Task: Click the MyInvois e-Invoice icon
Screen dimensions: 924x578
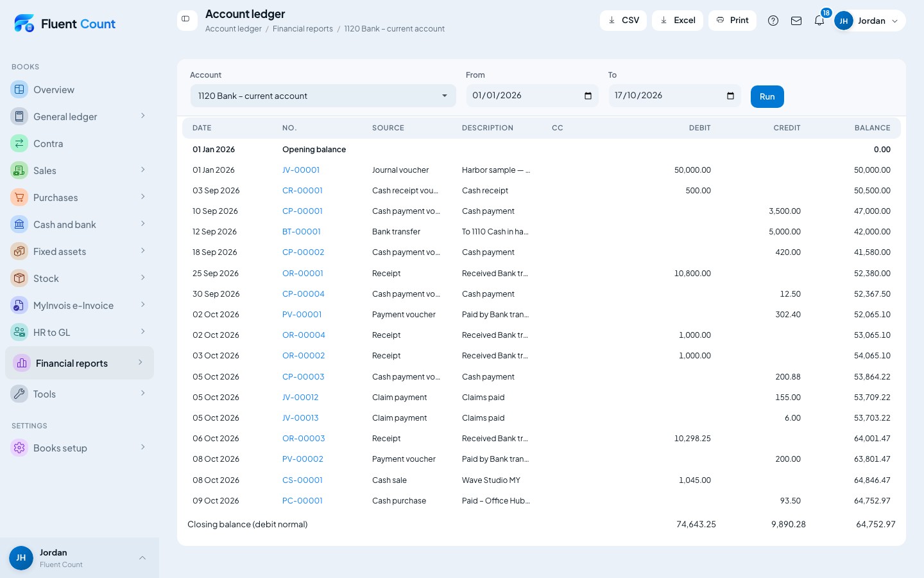Action: (19, 305)
